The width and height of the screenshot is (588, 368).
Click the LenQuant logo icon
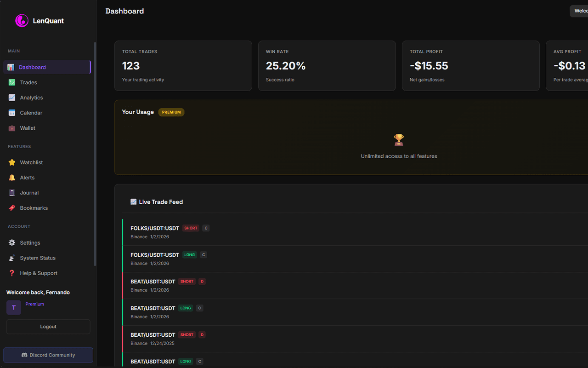click(x=21, y=20)
